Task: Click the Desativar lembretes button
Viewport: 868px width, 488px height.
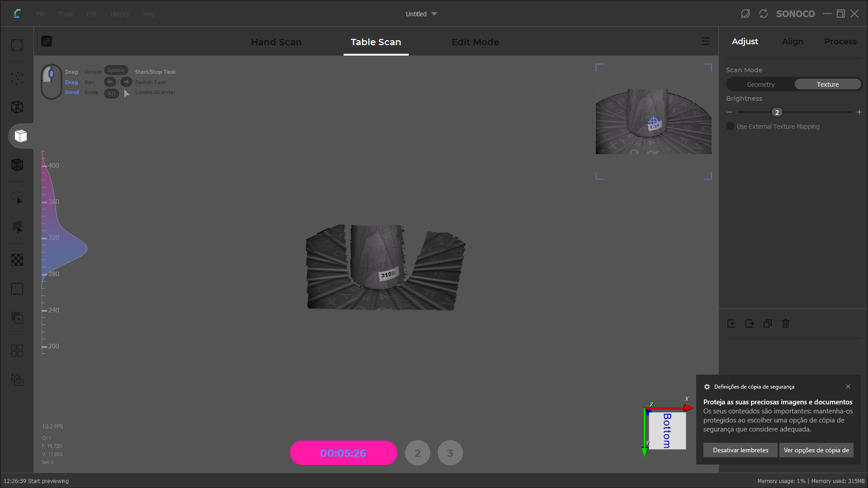Action: (x=740, y=450)
